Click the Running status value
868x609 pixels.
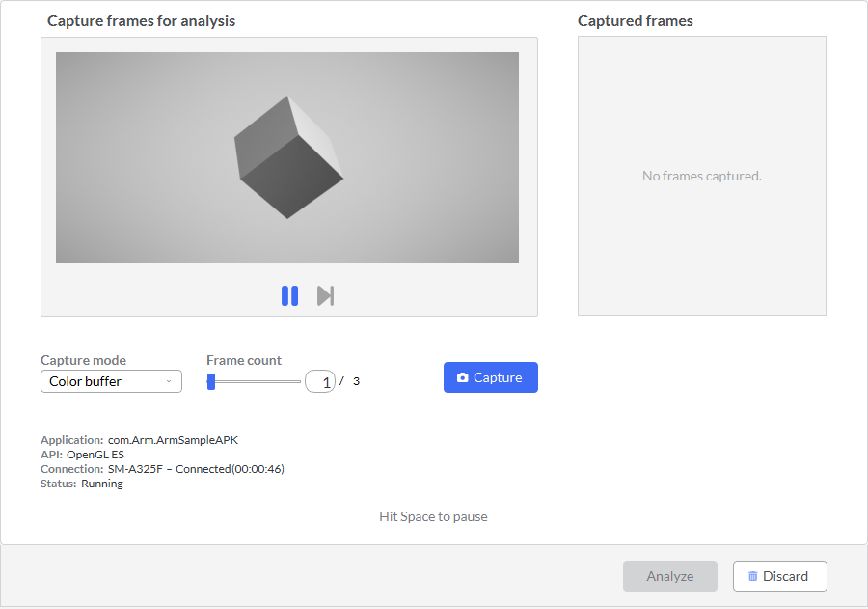[102, 484]
